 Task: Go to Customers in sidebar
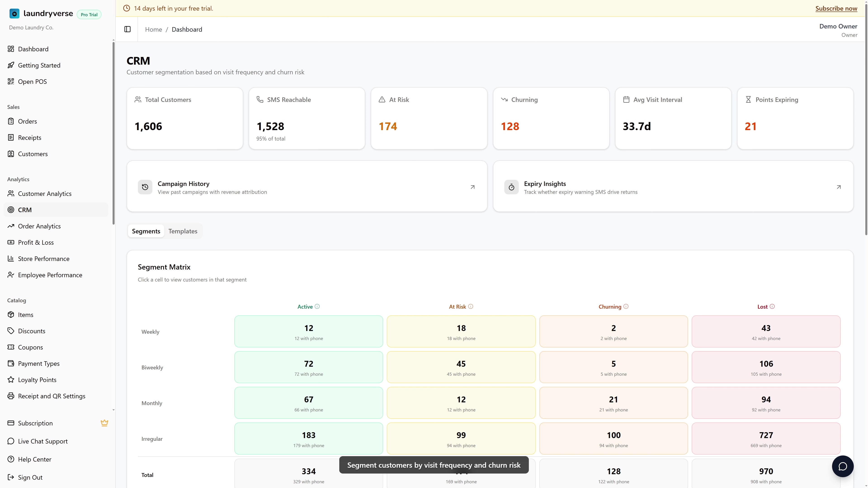pos(56,154)
